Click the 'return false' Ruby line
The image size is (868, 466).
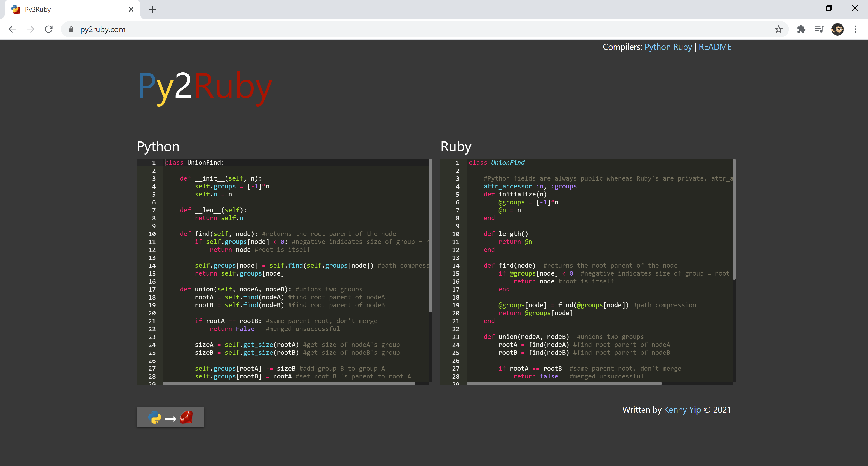pos(536,377)
